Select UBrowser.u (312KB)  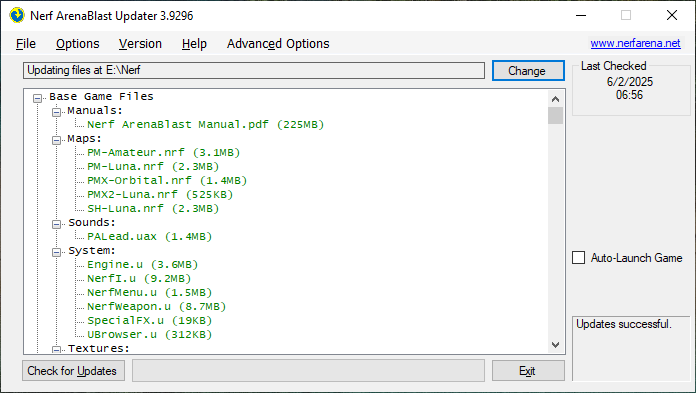tap(150, 334)
